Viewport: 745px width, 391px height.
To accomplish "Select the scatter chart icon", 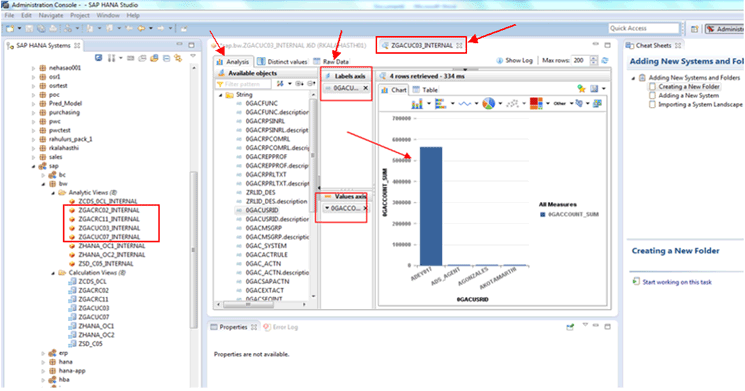I will 512,104.
